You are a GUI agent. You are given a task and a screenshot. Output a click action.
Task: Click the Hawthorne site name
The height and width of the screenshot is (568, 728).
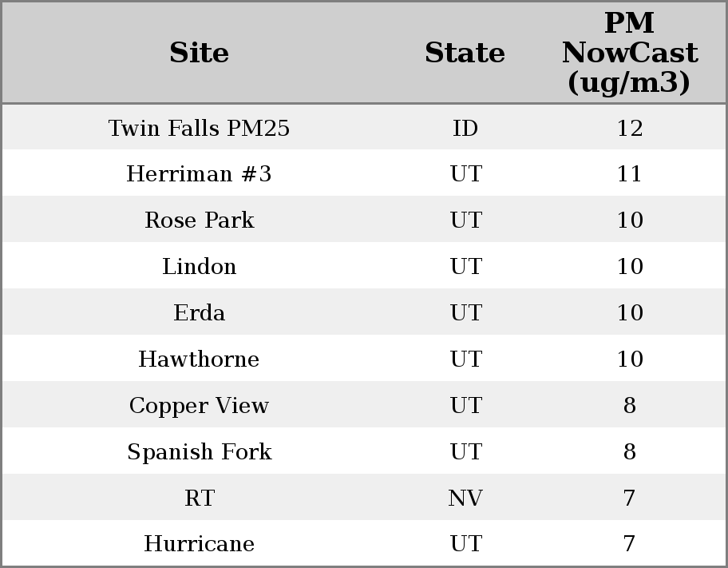199,359
